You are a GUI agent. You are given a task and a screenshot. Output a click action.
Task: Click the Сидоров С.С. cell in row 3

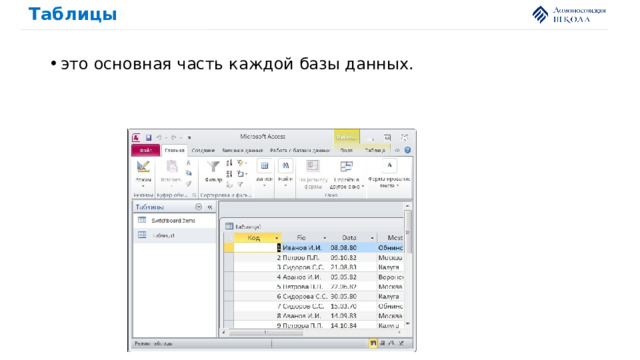[305, 267]
